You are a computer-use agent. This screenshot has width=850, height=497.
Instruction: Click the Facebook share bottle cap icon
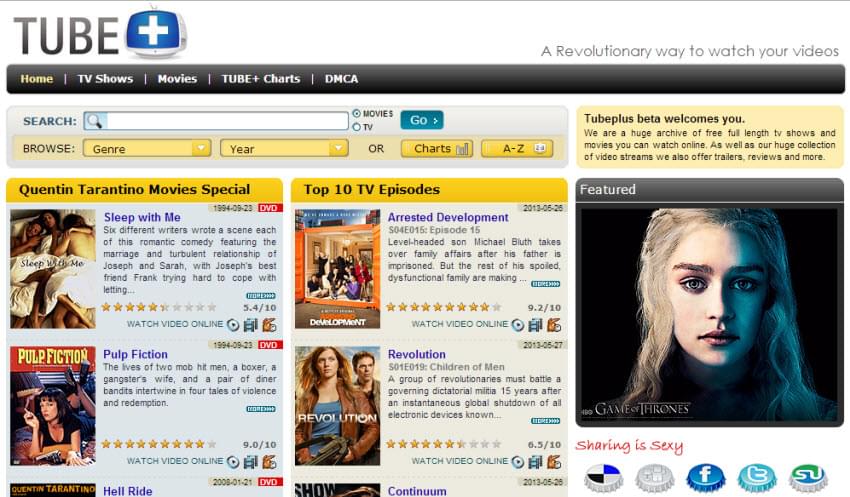tap(705, 477)
